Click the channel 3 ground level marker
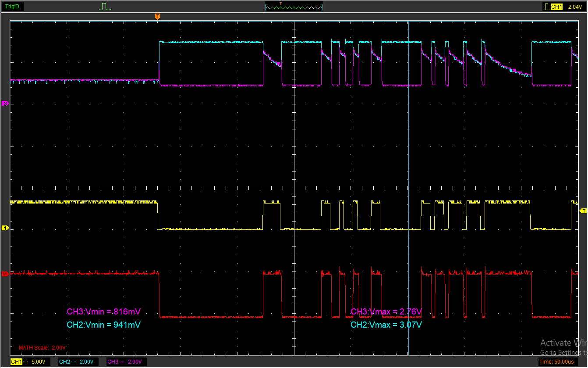The width and height of the screenshot is (588, 368). tap(5, 104)
